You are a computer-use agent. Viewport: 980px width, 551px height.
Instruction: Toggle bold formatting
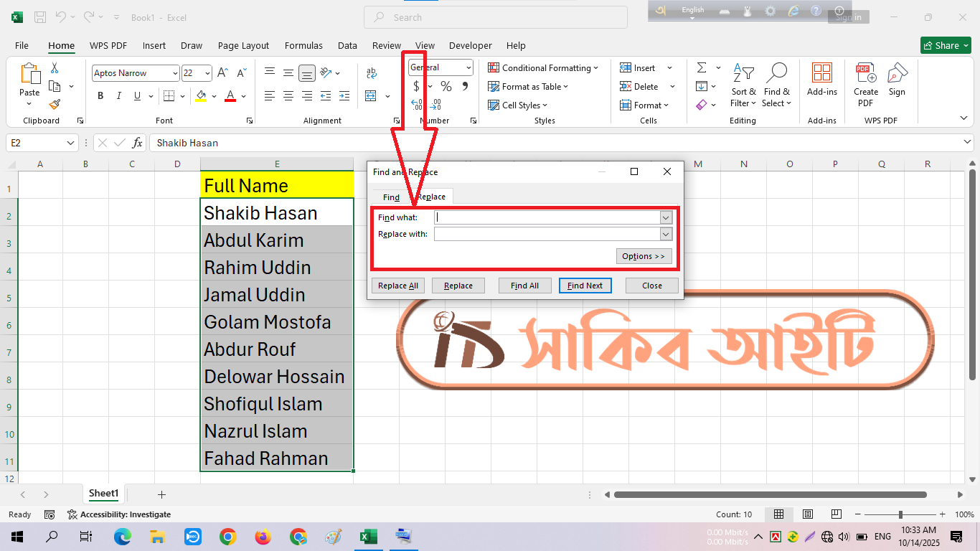pyautogui.click(x=100, y=95)
